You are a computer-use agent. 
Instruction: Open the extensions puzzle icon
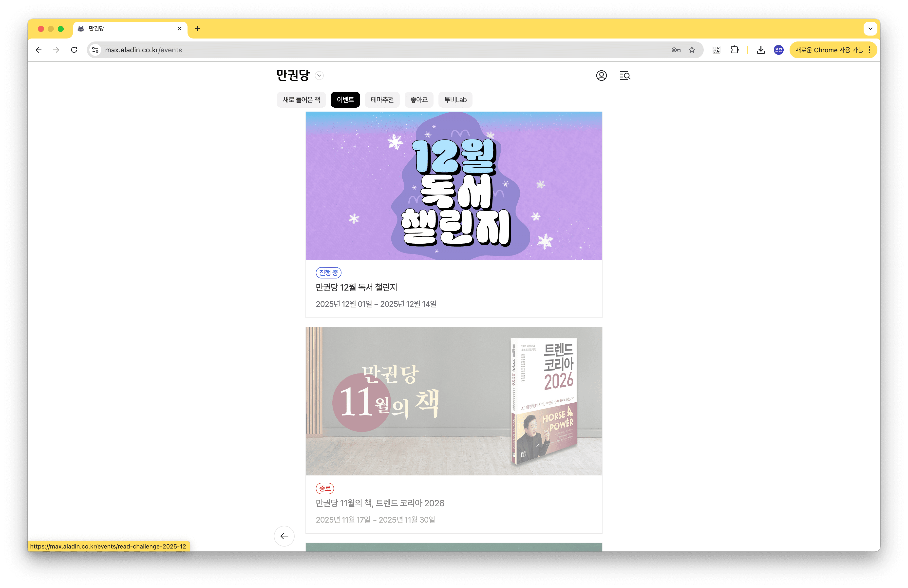[735, 50]
